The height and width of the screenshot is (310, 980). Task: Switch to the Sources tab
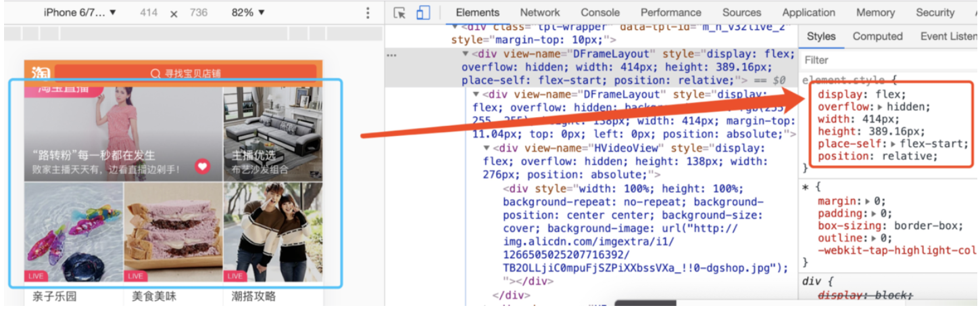click(x=741, y=12)
